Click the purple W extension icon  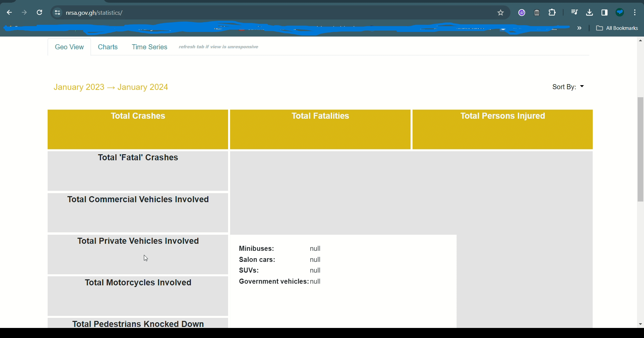(522, 13)
